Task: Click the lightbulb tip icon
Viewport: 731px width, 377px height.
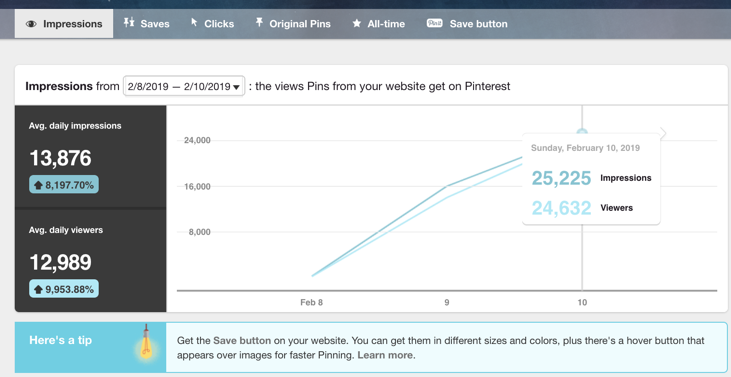Action: point(146,343)
